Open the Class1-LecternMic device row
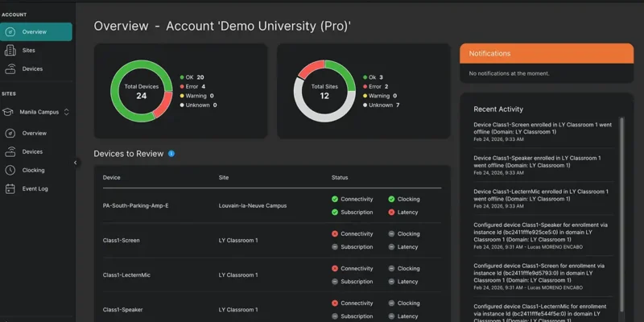This screenshot has height=322, width=644. pos(272,275)
